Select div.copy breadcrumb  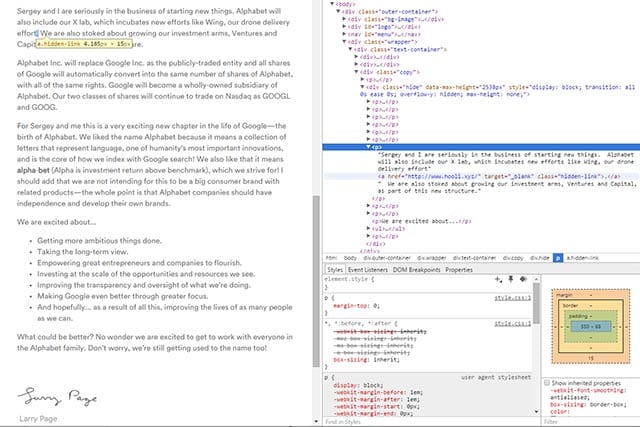click(513, 258)
